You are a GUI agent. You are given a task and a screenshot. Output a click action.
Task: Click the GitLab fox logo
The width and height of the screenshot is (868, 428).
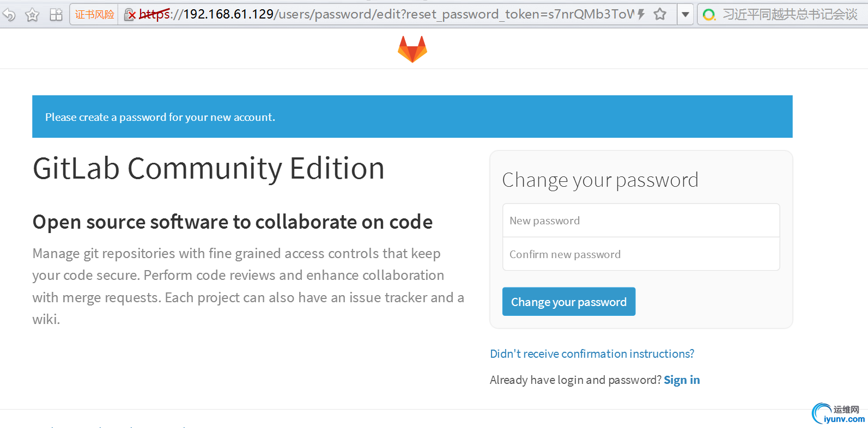[x=412, y=50]
